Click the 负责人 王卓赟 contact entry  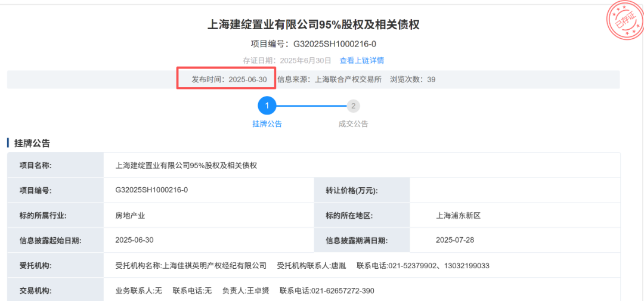coord(246,290)
